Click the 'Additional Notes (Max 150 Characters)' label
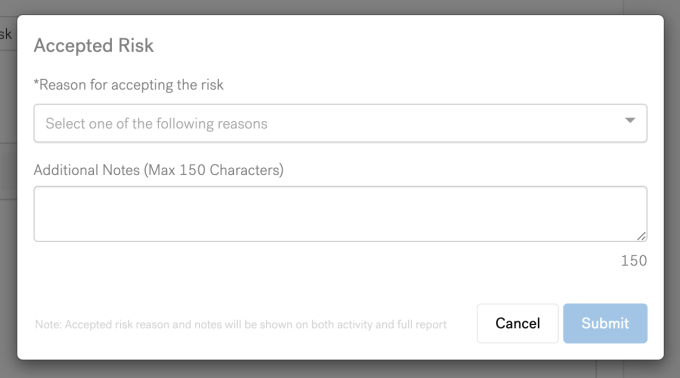680x378 pixels. pos(159,170)
